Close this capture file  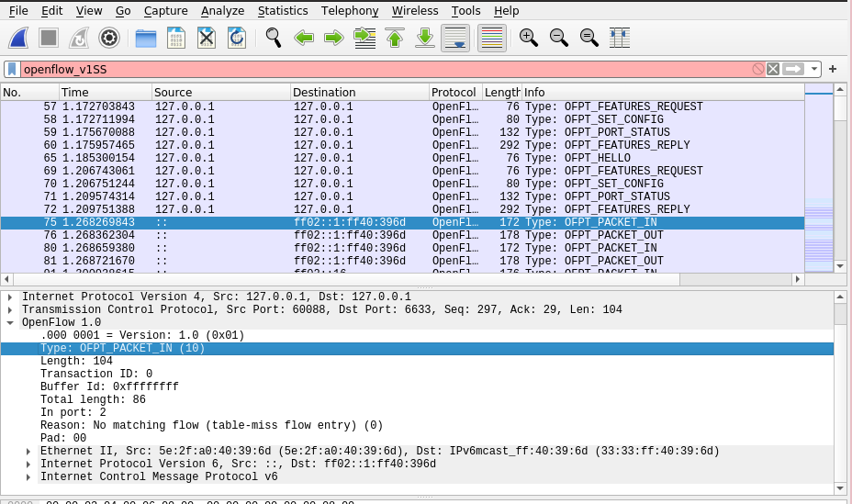[x=207, y=38]
